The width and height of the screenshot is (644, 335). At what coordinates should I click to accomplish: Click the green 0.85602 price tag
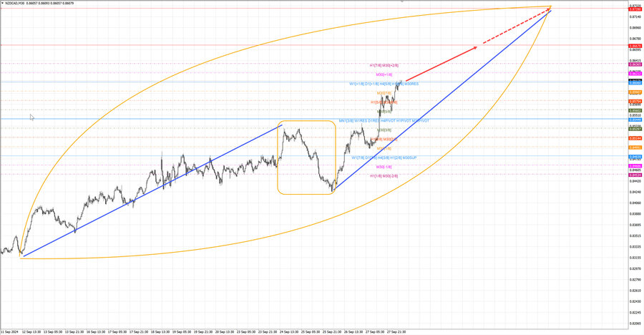click(636, 110)
